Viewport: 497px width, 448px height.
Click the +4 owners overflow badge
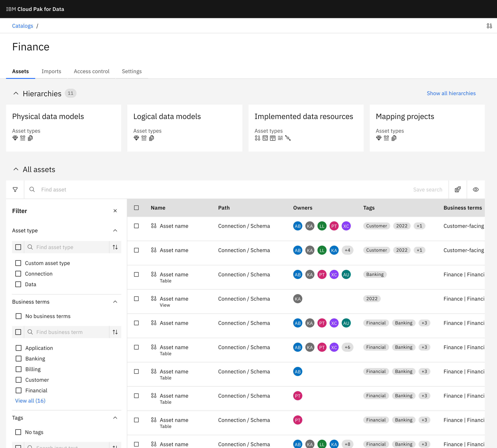348,250
